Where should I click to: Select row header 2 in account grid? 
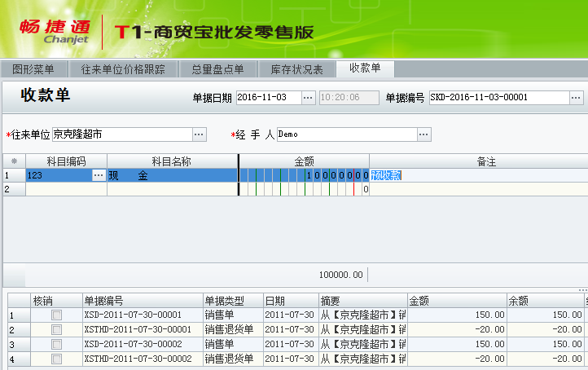pos(14,189)
